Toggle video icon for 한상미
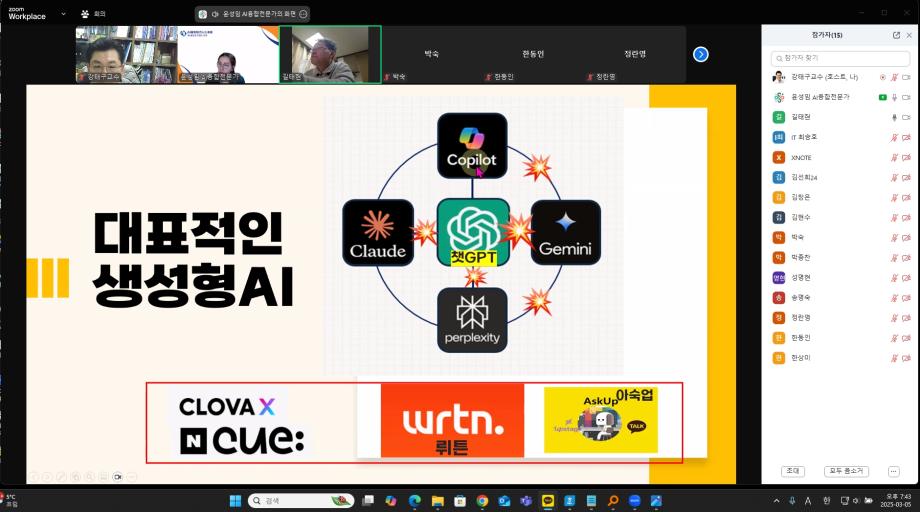Image resolution: width=920 pixels, height=512 pixels. tap(906, 358)
